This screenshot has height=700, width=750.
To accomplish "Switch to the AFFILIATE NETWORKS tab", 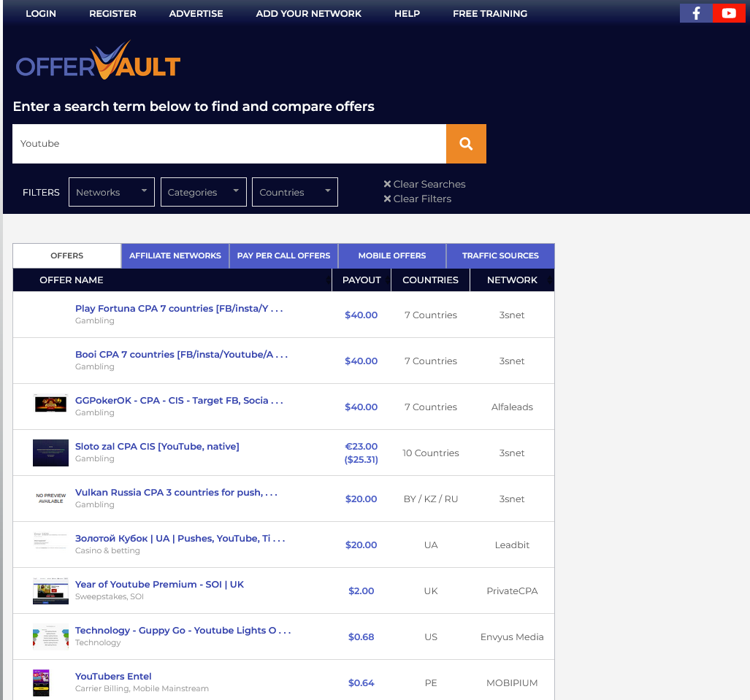I will [175, 255].
